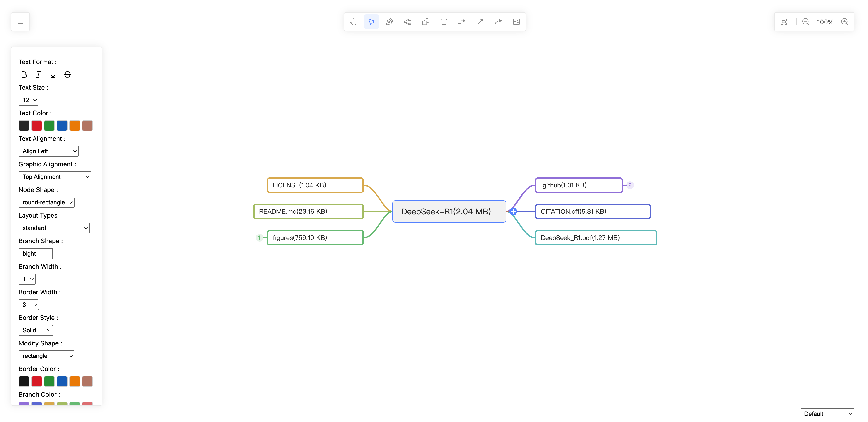Click the blue plus add-child button
The image size is (868, 422).
[513, 211]
